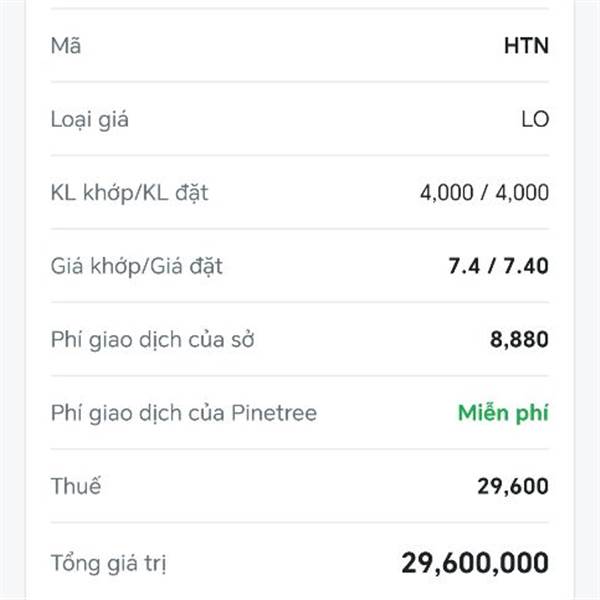Select ordered quantity 4,000 after the slash
Screen dimensions: 600x600
(521, 193)
